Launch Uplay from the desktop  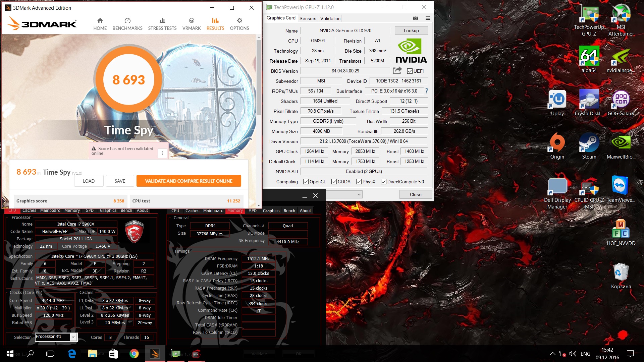tap(557, 103)
